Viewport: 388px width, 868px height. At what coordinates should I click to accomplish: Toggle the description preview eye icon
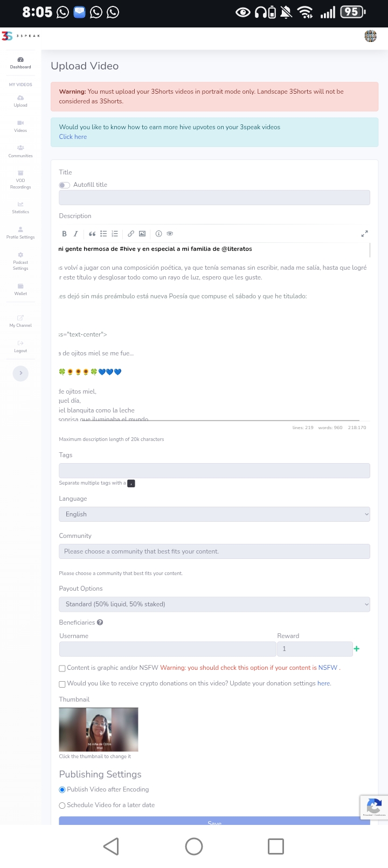click(170, 234)
